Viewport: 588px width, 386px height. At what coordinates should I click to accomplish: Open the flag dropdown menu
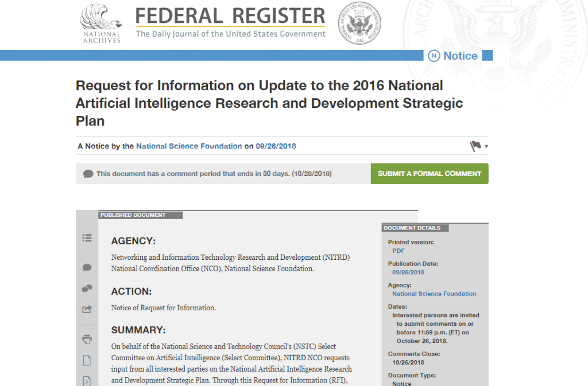pyautogui.click(x=478, y=146)
